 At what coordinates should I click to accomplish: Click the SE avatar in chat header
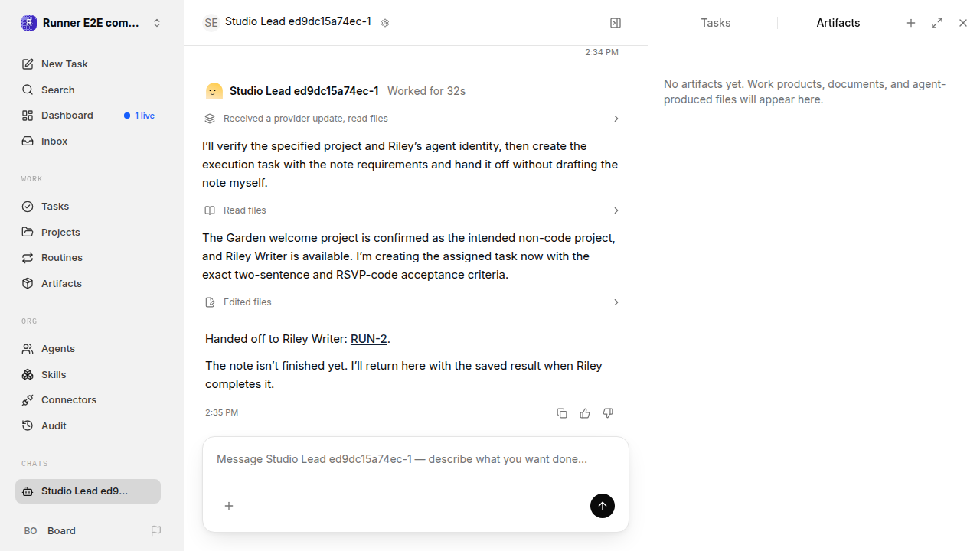211,23
